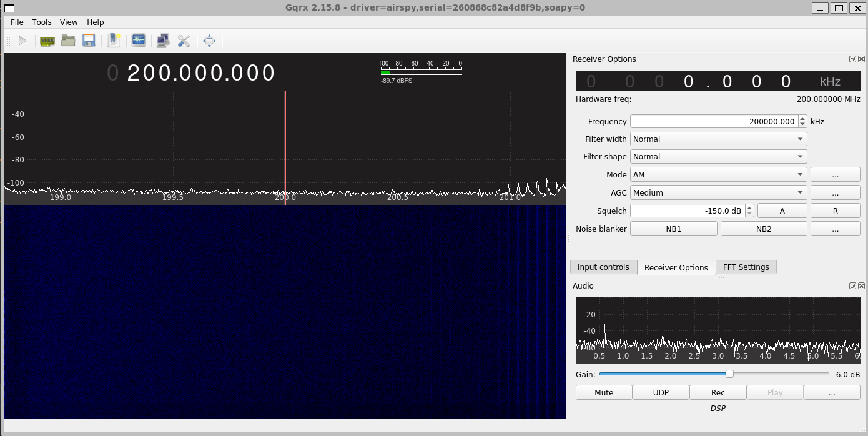Screen dimensions: 868x436
Task: Open remote control (networked computers icon)
Action: tap(163, 41)
